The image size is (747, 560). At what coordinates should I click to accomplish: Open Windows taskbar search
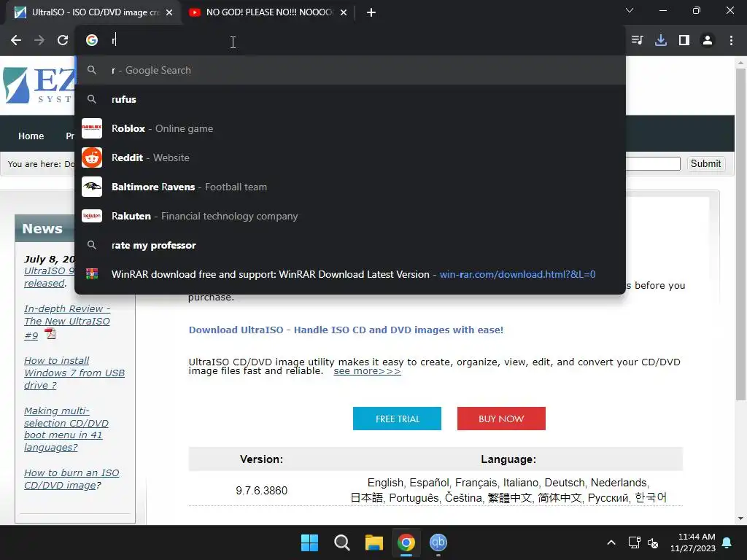pos(341,542)
